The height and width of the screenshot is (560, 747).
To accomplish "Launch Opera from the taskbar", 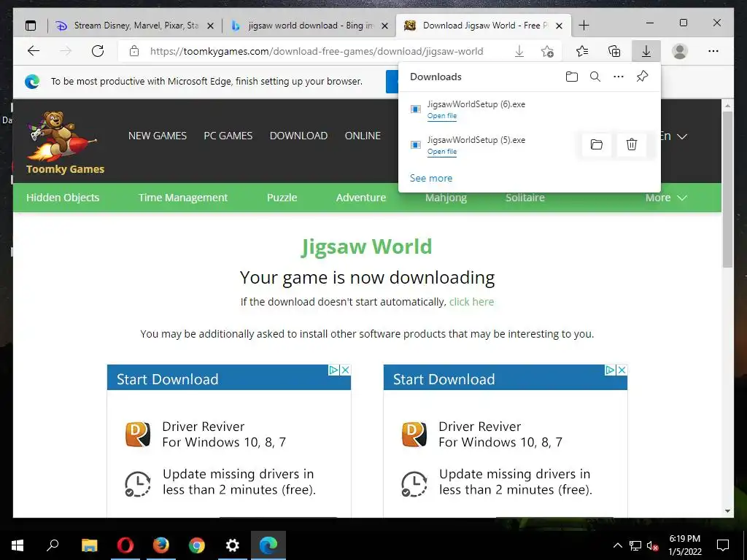I will 125,545.
